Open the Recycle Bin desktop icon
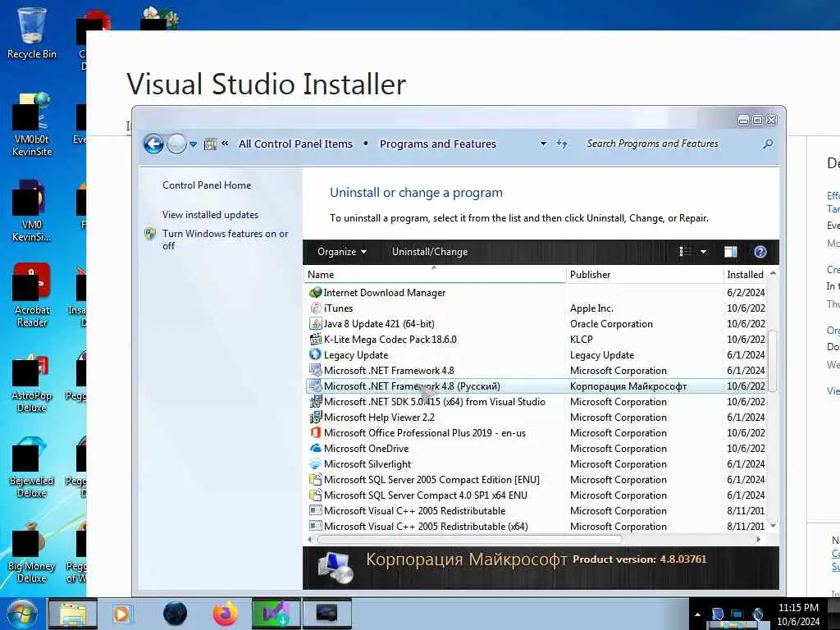 [x=32, y=33]
